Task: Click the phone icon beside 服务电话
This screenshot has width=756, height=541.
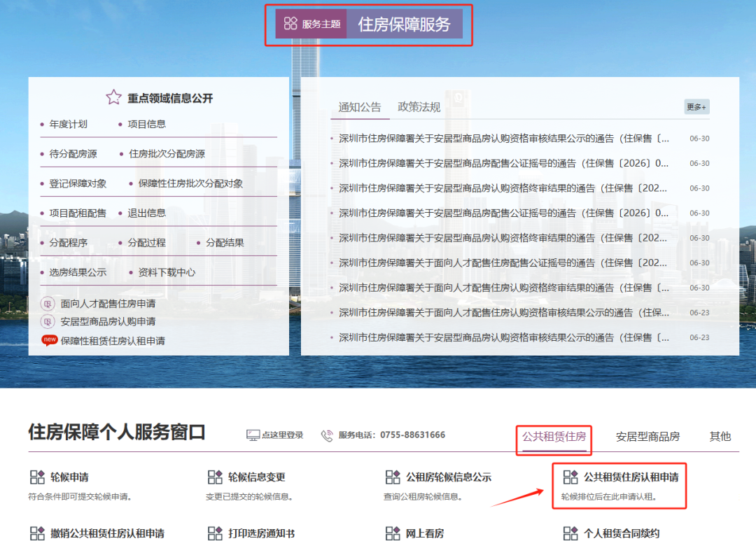Action: pos(327,435)
